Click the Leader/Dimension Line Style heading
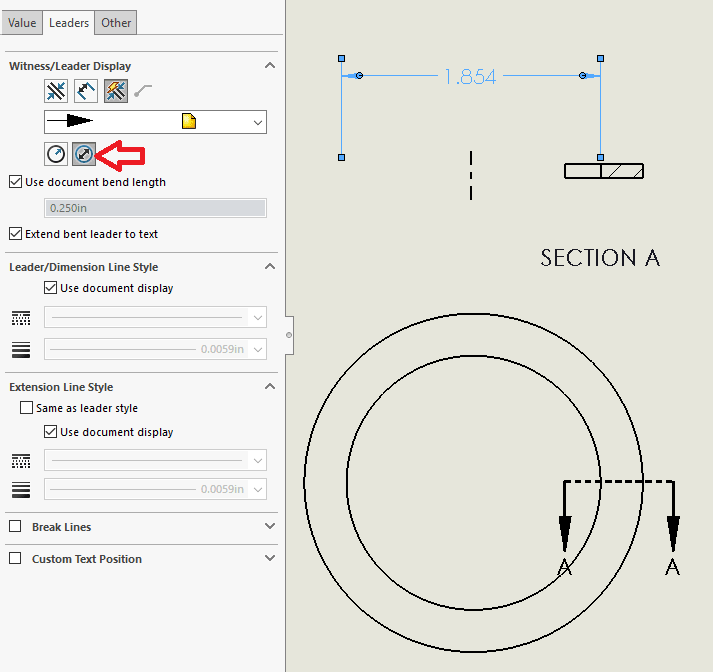Viewport: 713px width, 672px height. pyautogui.click(x=84, y=267)
